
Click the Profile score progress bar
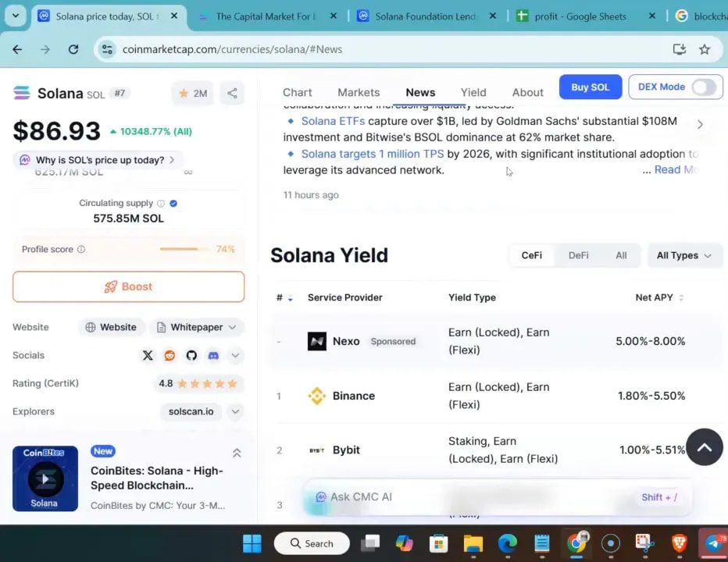(x=182, y=249)
